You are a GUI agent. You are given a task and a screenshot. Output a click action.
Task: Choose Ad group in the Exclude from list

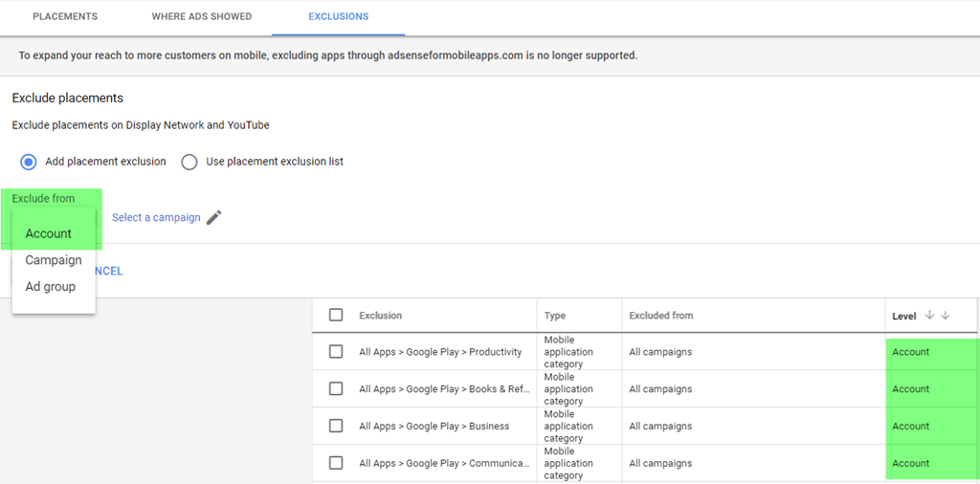point(50,287)
